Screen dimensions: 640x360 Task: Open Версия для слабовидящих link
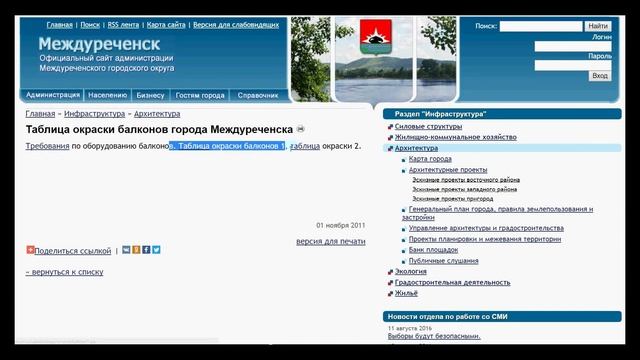pos(236,25)
